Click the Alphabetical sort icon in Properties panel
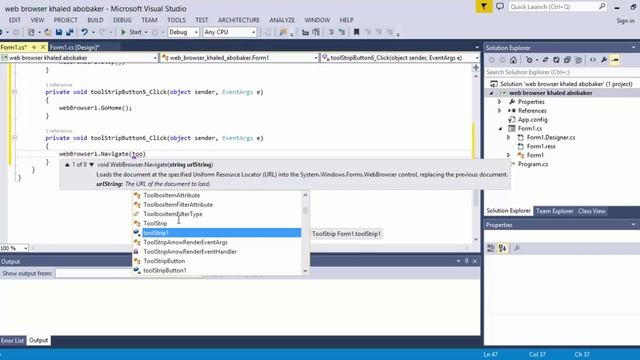Viewport: 640px width, 360px height. (x=503, y=248)
